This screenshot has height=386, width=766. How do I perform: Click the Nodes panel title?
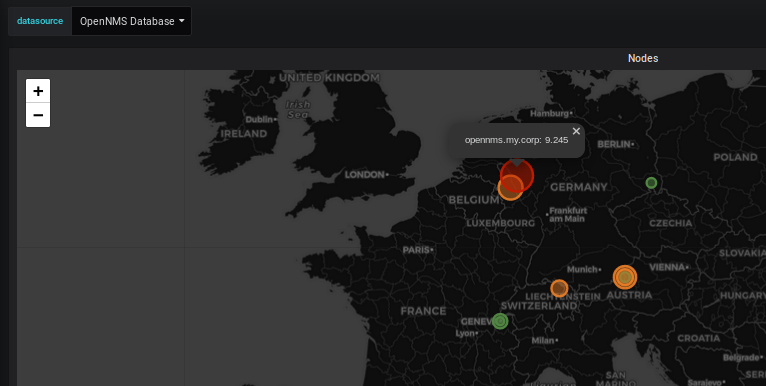pos(643,58)
